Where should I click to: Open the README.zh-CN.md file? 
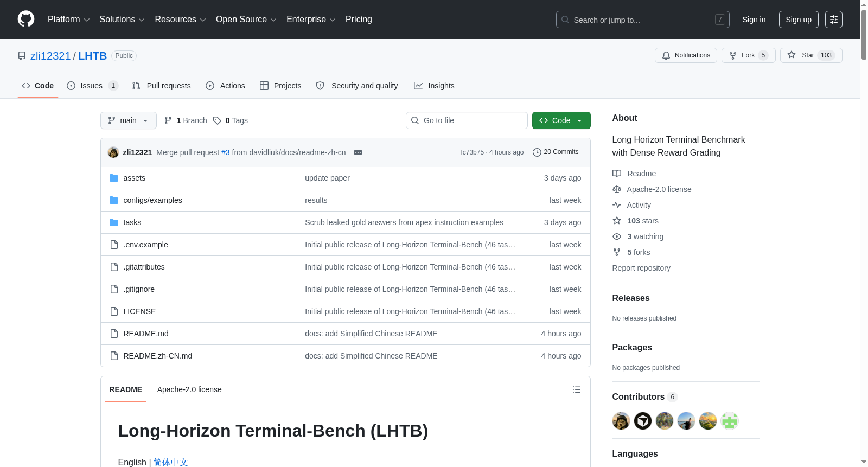pos(158,356)
